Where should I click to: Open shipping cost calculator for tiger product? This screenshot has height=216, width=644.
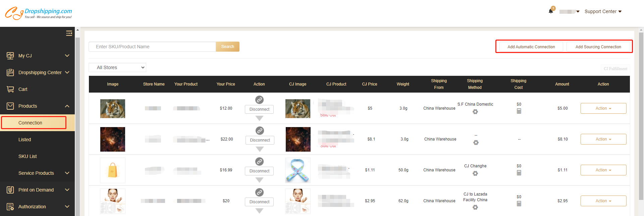[519, 111]
